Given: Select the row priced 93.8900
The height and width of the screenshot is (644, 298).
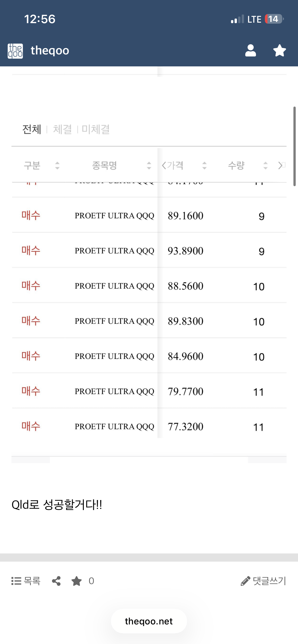Looking at the screenshot, I should (x=149, y=251).
